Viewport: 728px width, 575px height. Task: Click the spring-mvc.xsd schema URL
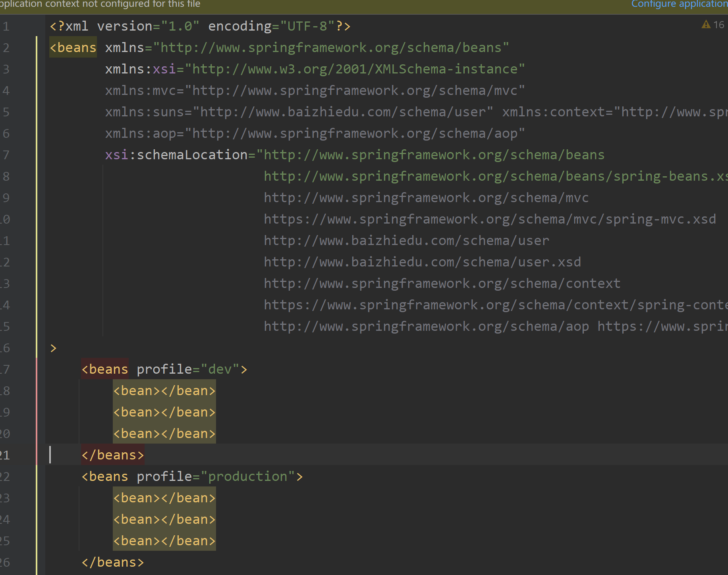pos(490,219)
